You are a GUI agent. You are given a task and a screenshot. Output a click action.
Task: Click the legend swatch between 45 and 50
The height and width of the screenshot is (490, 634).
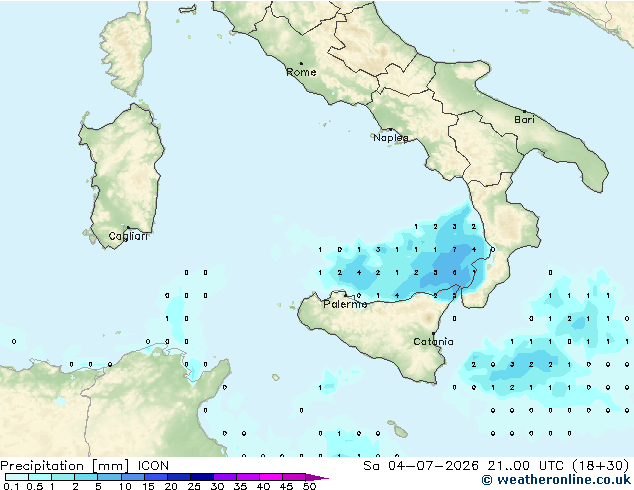pyautogui.click(x=294, y=477)
